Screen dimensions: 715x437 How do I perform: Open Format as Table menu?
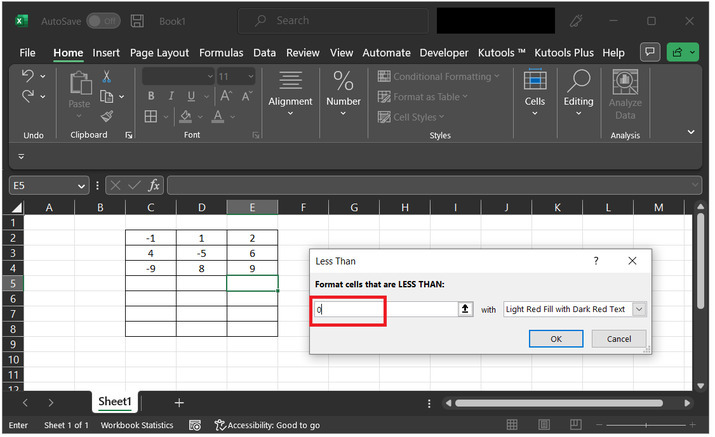coord(423,97)
